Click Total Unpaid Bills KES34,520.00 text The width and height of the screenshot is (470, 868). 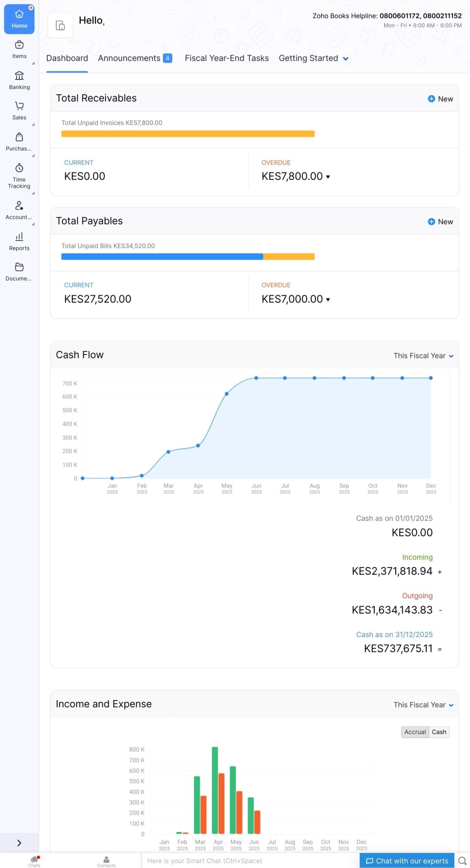[x=108, y=246]
